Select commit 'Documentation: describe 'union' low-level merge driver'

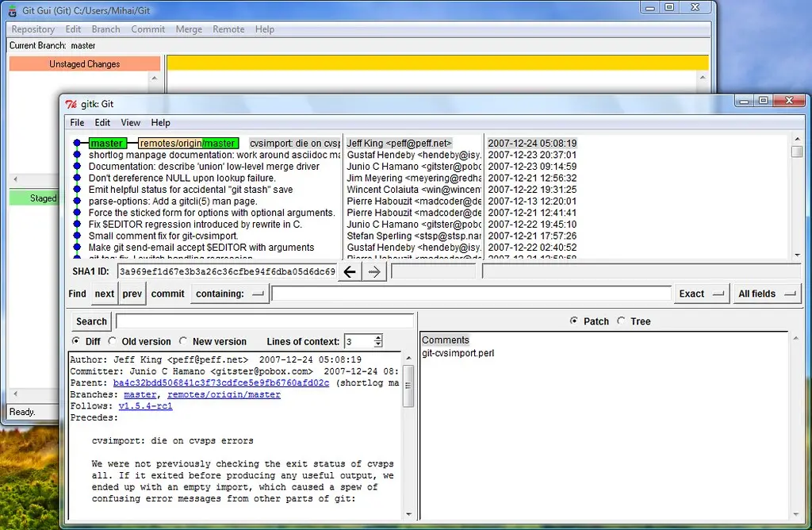coord(204,167)
